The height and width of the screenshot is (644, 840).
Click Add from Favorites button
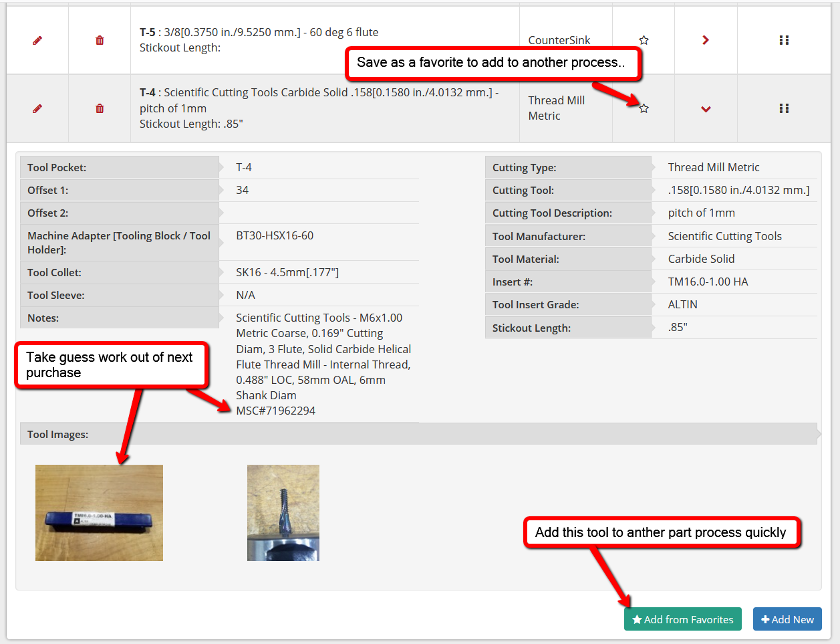(x=683, y=619)
